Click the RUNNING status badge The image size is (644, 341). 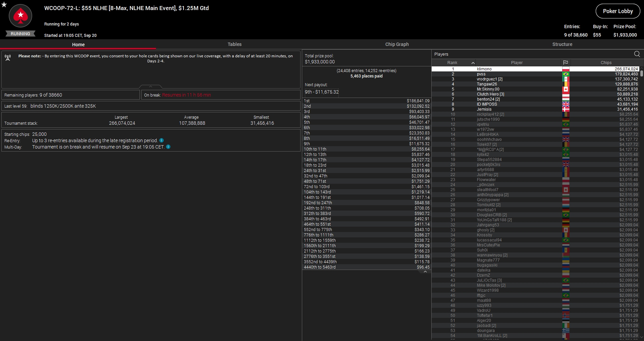[20, 34]
